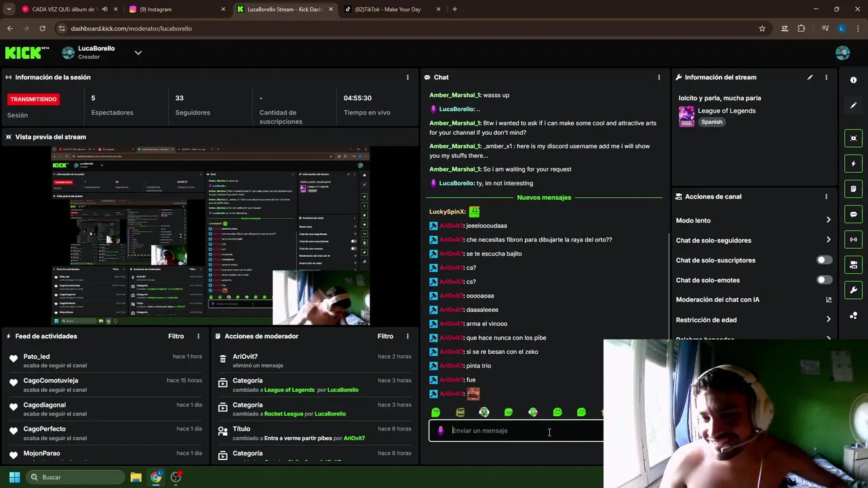The image size is (868, 488).
Task: Open Feed de actividades three-dot menu
Action: pyautogui.click(x=199, y=336)
